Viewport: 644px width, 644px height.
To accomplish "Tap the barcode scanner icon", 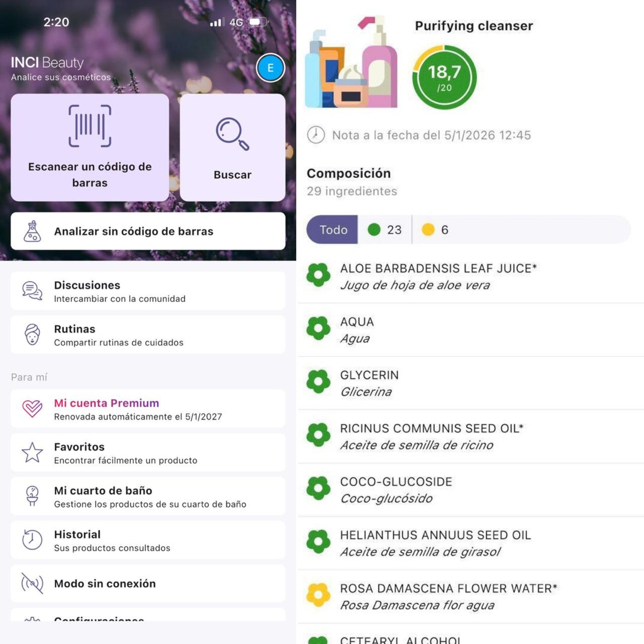I will (x=90, y=126).
